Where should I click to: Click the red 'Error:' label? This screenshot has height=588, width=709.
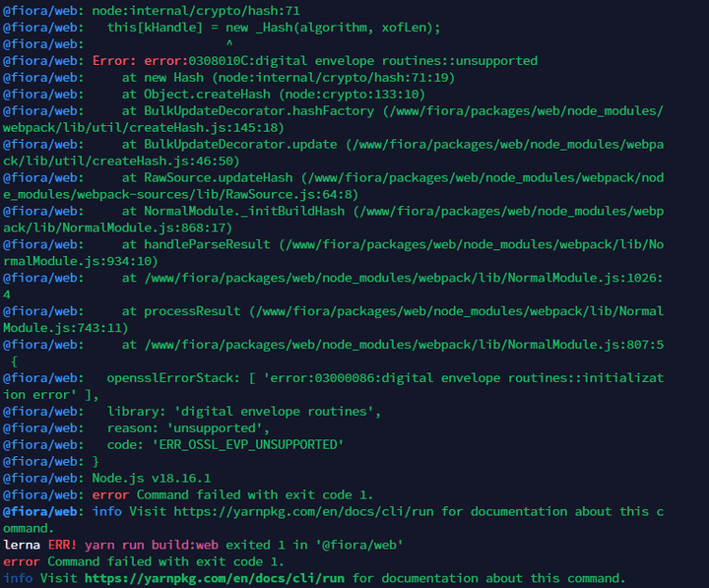(114, 61)
